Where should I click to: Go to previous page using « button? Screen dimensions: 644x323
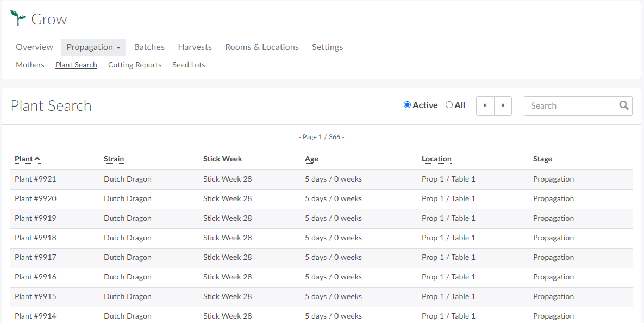pyautogui.click(x=485, y=105)
